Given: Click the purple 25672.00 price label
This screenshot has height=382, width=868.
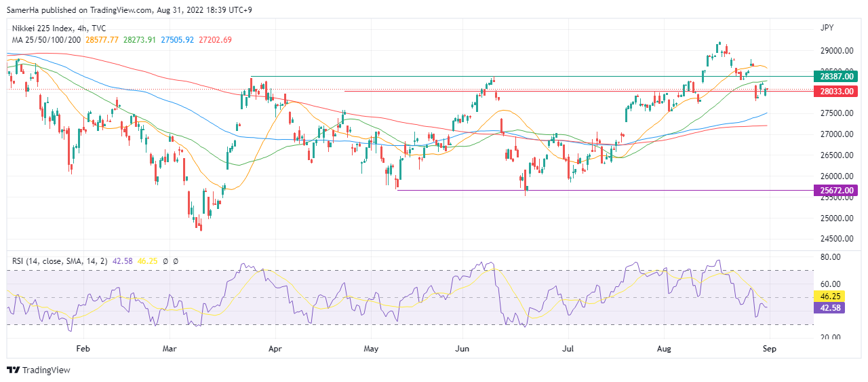Looking at the screenshot, I should click(837, 191).
